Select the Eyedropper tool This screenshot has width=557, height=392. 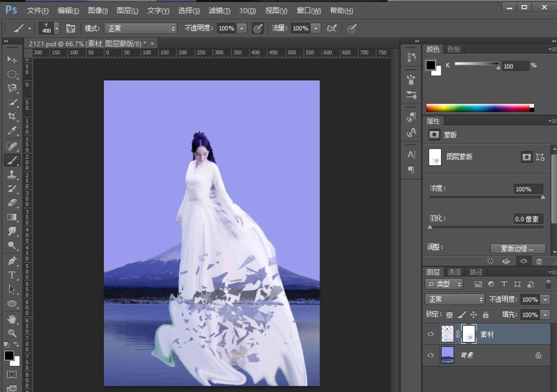pyautogui.click(x=12, y=131)
